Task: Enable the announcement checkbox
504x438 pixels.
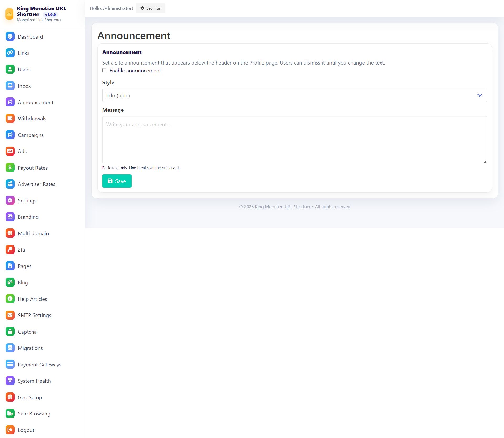Action: click(x=104, y=70)
